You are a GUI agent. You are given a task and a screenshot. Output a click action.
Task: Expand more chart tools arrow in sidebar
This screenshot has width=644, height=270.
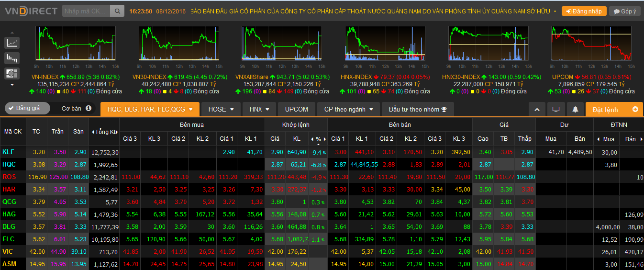click(x=12, y=85)
